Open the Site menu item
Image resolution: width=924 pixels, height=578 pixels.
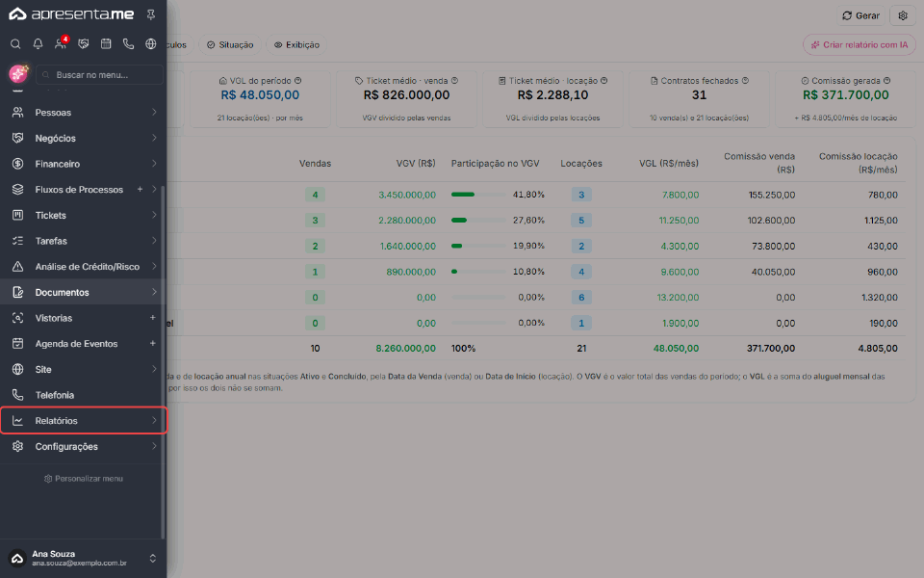pos(83,369)
